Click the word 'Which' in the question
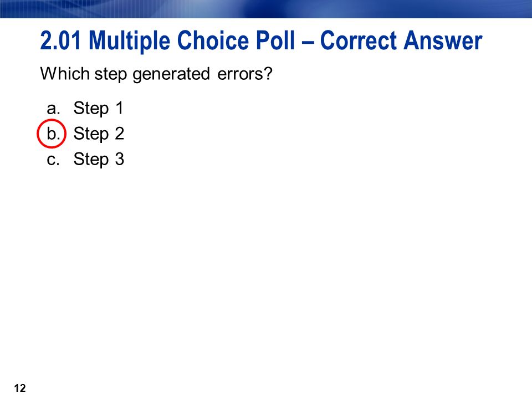Image resolution: width=532 pixels, height=399 pixels. coord(65,73)
